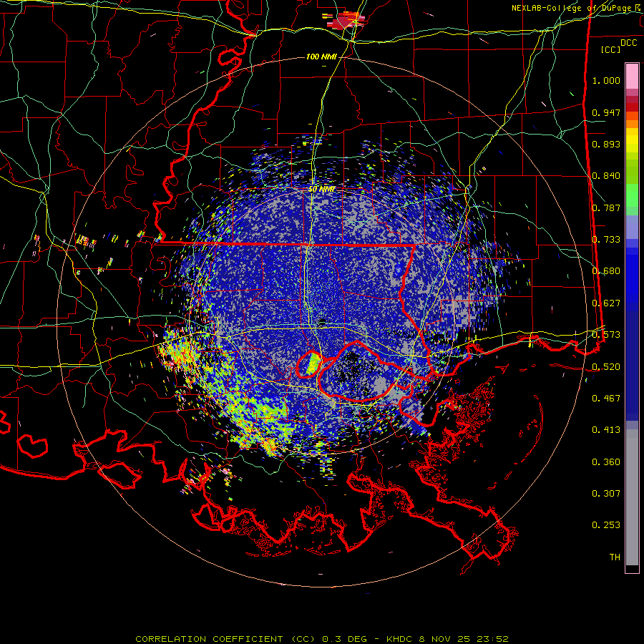Click the 100 NMI range ring label
Image resolution: width=644 pixels, height=644 pixels.
321,57
